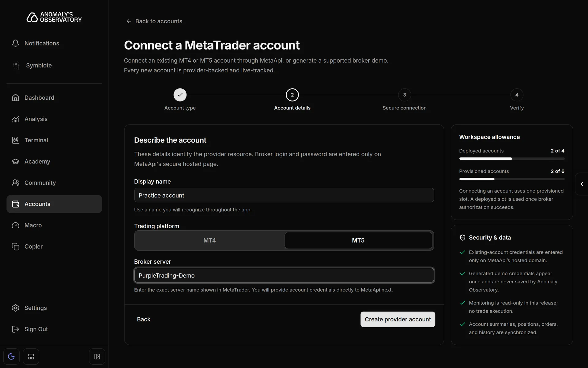Image resolution: width=588 pixels, height=368 pixels.
Task: Click the Security & data shield icon
Action: coord(462,238)
